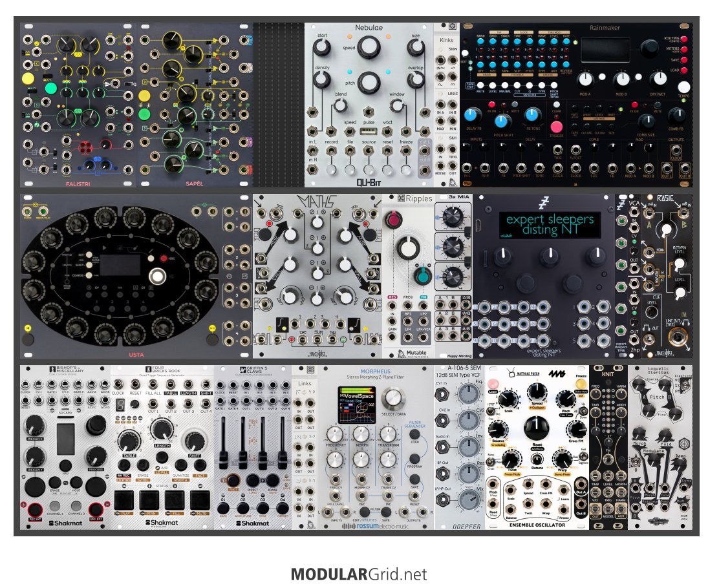719x588 pixels.
Task: Tap the white TEMPO button on Rainmaker
Action: coord(683,87)
